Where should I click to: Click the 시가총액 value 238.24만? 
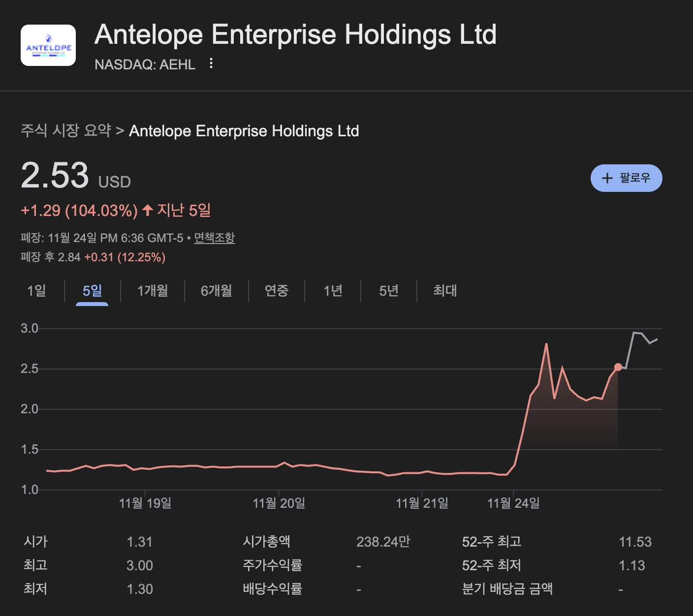point(383,542)
